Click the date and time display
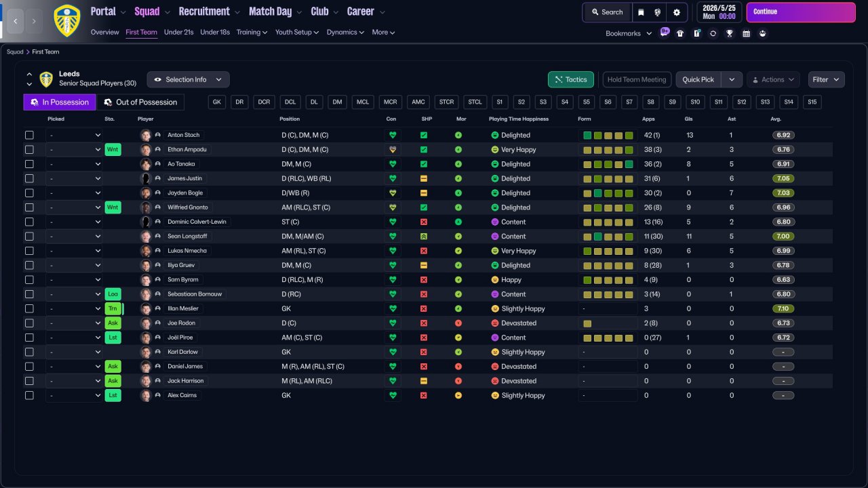This screenshot has height=488, width=868. click(x=719, y=12)
